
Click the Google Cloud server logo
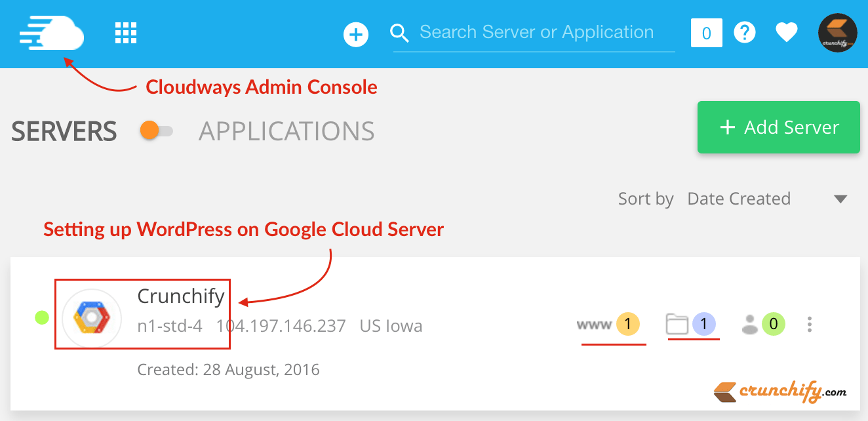(92, 318)
